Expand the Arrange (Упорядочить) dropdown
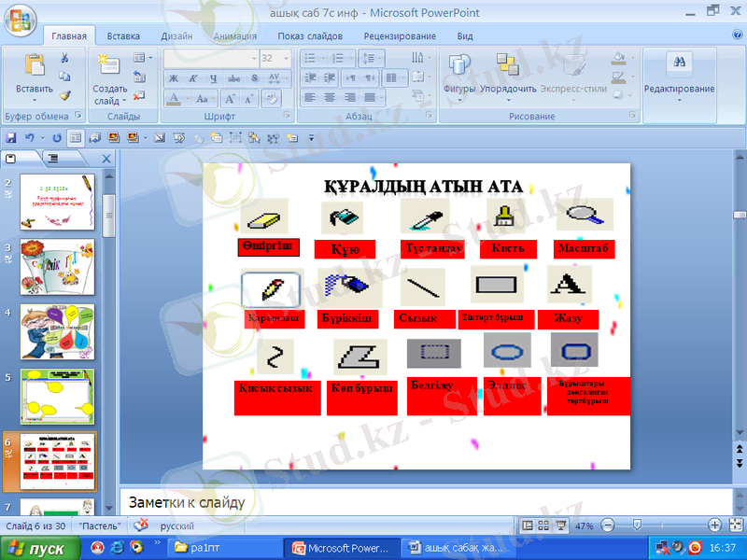Screen dimensions: 747x560 coord(508,90)
